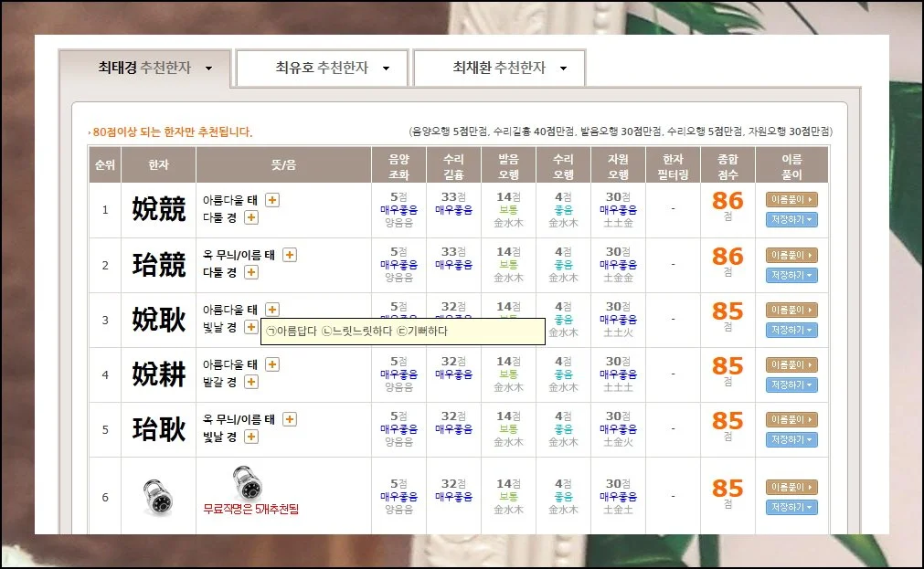The width and height of the screenshot is (924, 569).
Task: Click plus icon next to 아름다울 태 in rank 1
Action: click(x=272, y=200)
